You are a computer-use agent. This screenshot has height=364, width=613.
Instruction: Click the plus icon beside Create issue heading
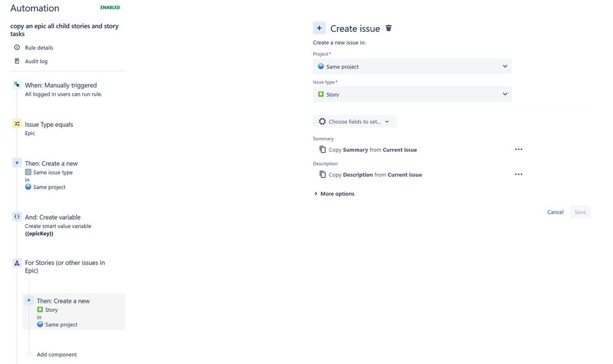point(318,27)
